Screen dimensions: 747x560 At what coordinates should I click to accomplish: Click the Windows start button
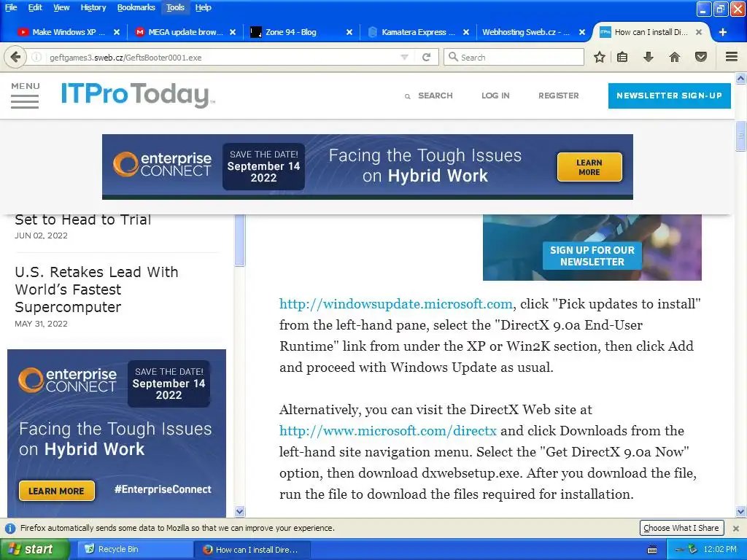click(x=34, y=550)
